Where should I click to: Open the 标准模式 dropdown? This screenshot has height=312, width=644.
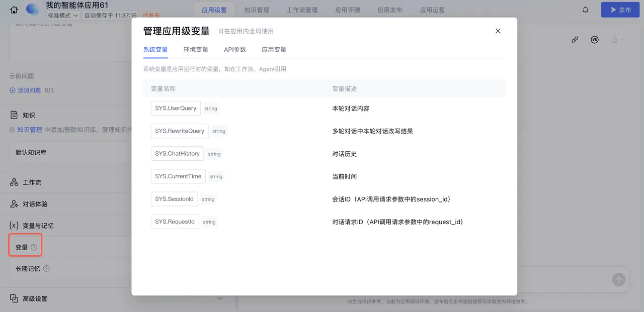tap(63, 16)
